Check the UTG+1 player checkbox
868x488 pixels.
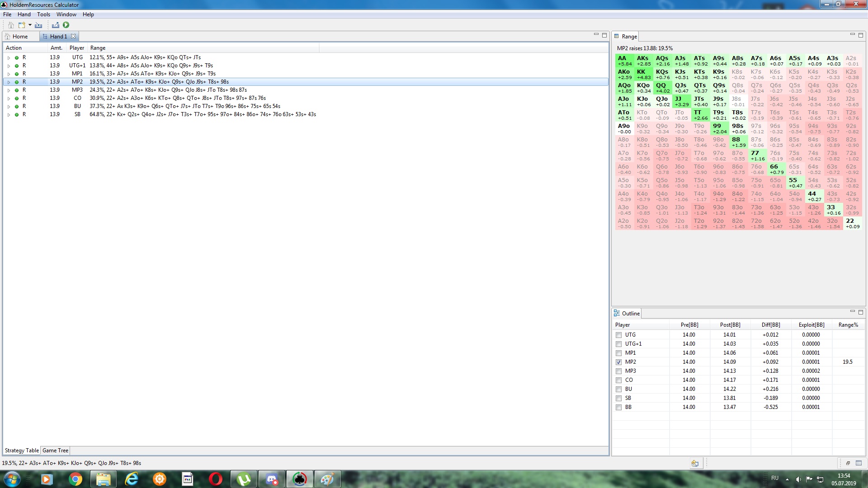[x=618, y=344]
